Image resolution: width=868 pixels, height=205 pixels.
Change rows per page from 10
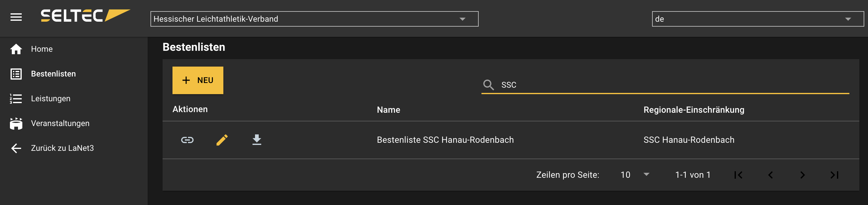coord(635,175)
